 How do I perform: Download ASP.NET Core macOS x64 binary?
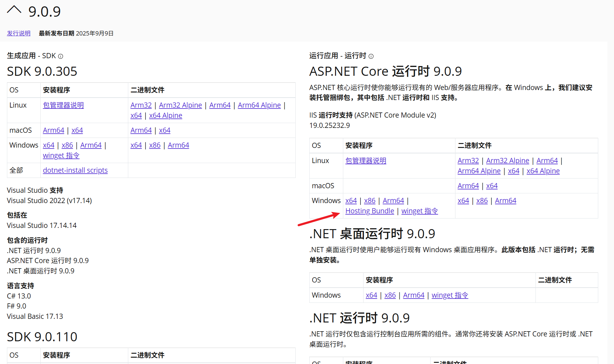click(492, 186)
